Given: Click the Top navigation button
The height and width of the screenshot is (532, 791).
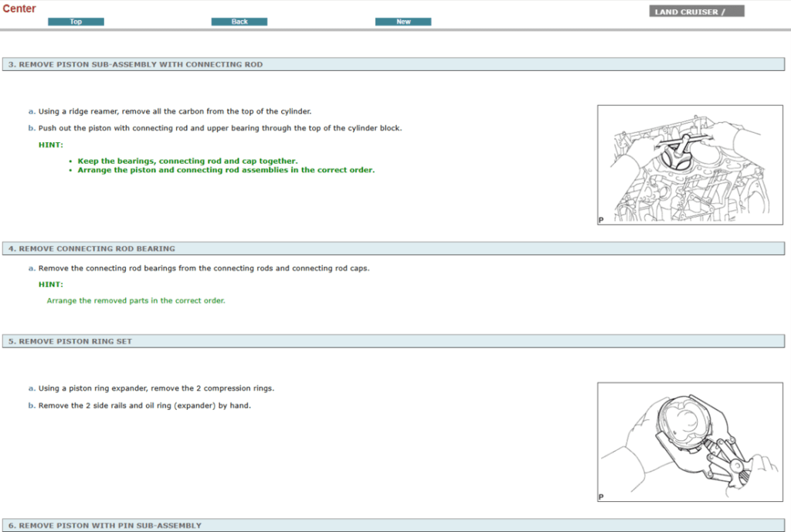Looking at the screenshot, I should [x=76, y=22].
